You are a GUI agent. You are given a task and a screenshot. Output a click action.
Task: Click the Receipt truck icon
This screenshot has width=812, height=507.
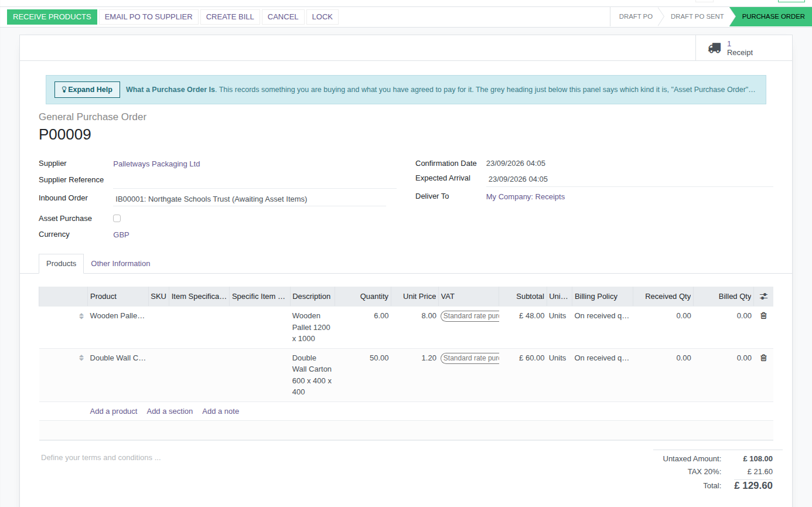[x=714, y=48]
